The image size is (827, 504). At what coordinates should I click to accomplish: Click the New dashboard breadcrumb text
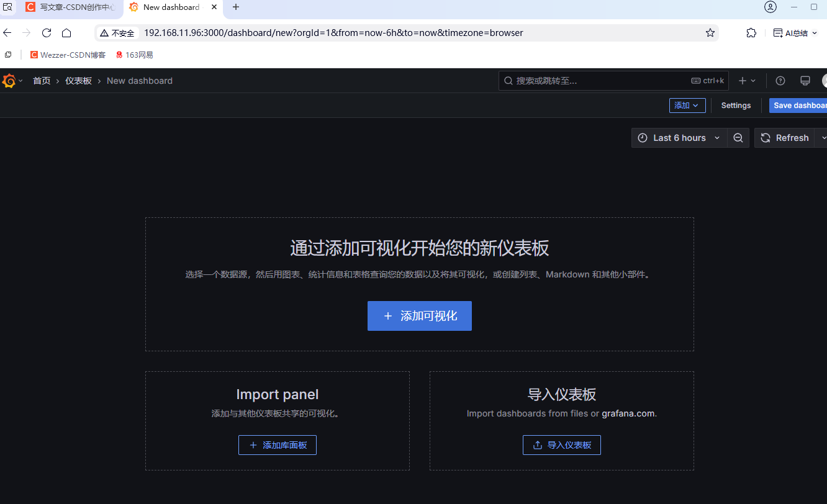click(140, 81)
